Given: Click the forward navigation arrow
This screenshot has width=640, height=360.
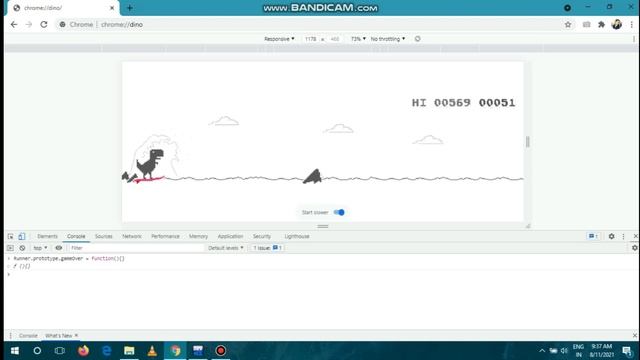Looking at the screenshot, I should coord(29,24).
